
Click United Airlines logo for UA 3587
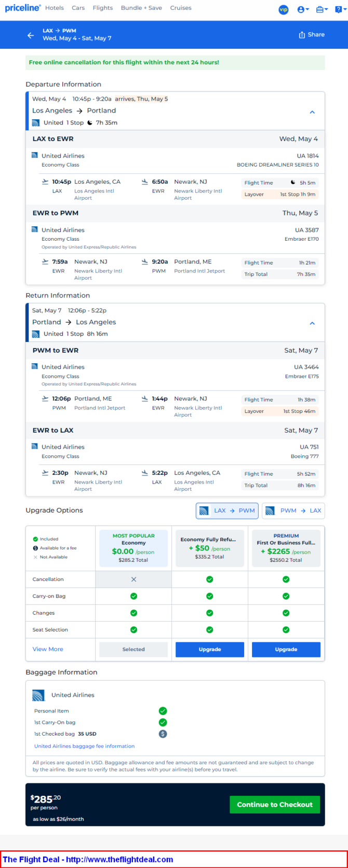(x=35, y=229)
